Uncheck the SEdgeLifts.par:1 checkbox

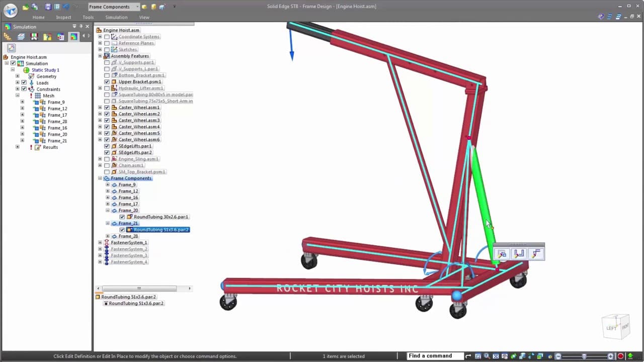107,146
